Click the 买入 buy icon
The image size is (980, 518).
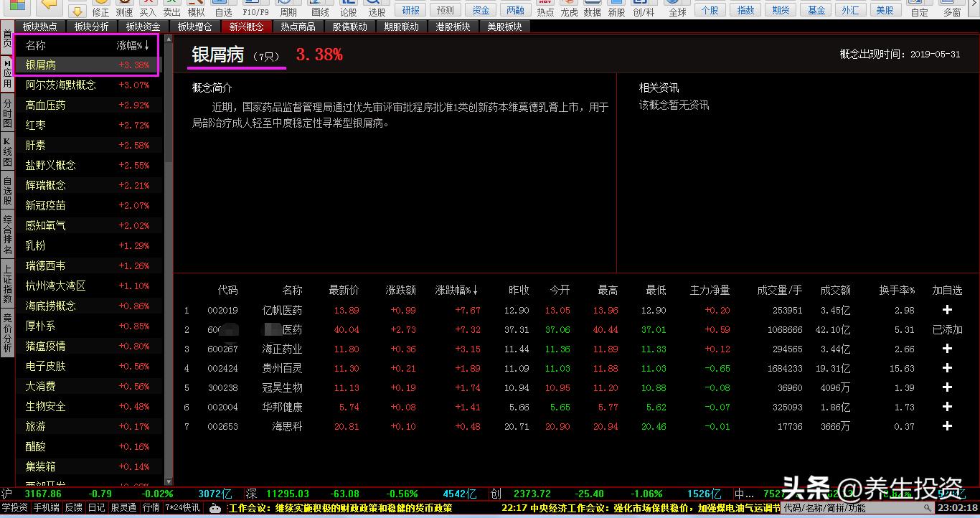click(148, 9)
